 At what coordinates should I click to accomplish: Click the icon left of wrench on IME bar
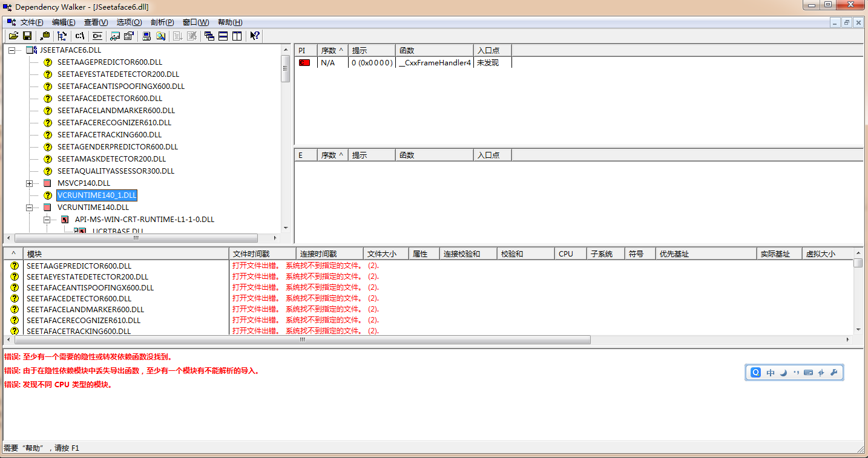click(x=821, y=373)
